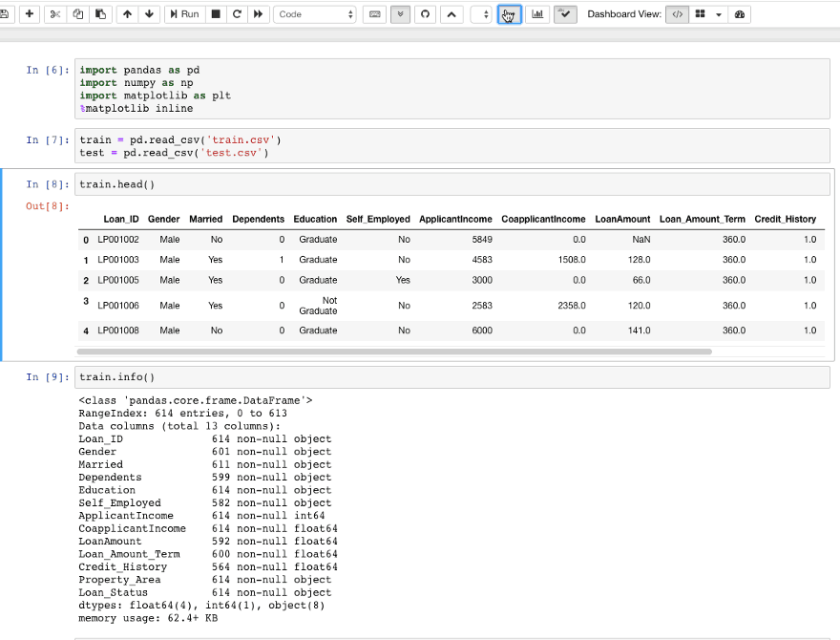Image resolution: width=840 pixels, height=640 pixels.
Task: Interrupt the kernel with the stop icon
Action: 216,14
